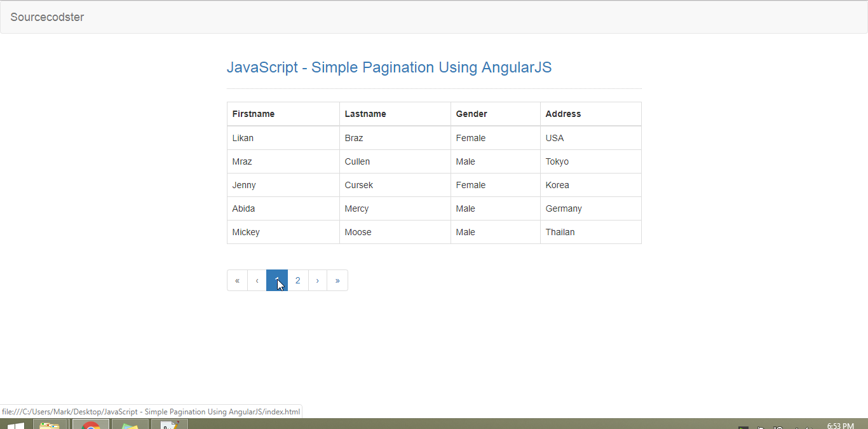This screenshot has width=868, height=429.
Task: Click the Firstname column header
Action: (x=254, y=114)
